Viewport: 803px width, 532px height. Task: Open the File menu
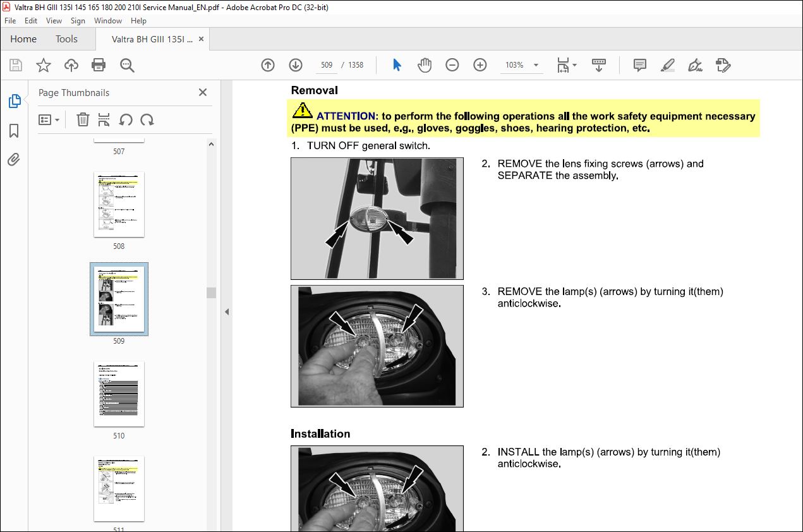(x=10, y=21)
